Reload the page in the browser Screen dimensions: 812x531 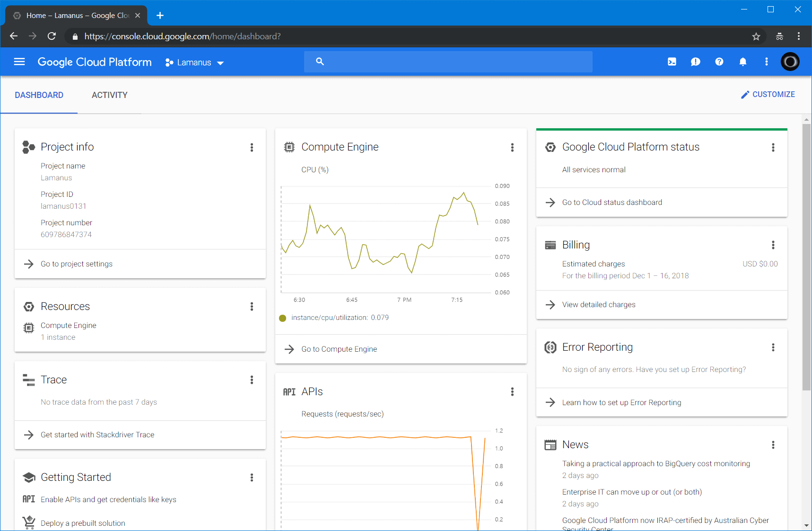pos(52,36)
